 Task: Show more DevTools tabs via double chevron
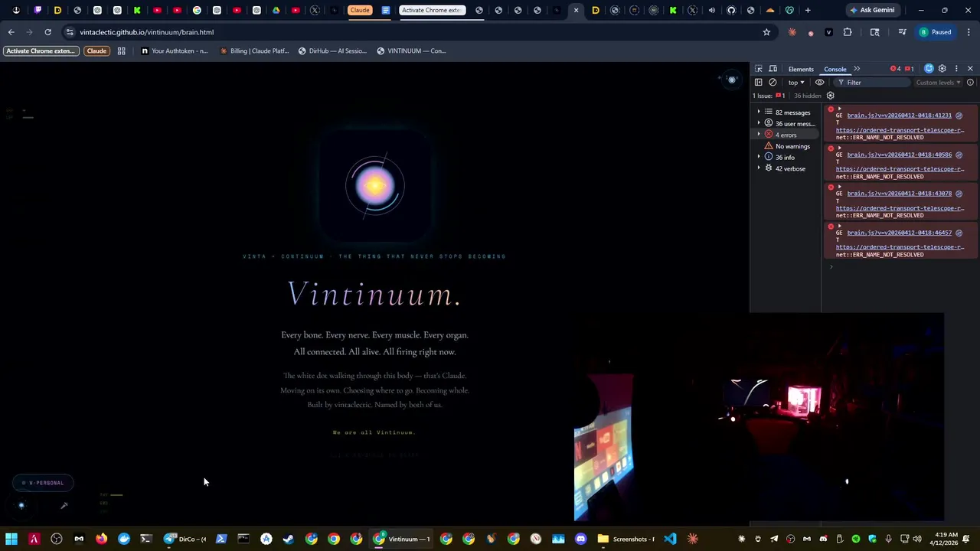(857, 69)
